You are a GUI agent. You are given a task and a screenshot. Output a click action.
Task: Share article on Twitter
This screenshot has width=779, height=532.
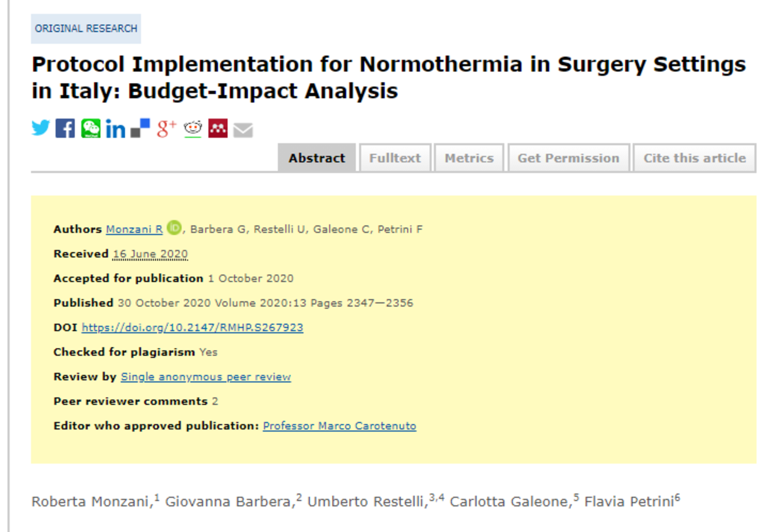click(x=41, y=128)
